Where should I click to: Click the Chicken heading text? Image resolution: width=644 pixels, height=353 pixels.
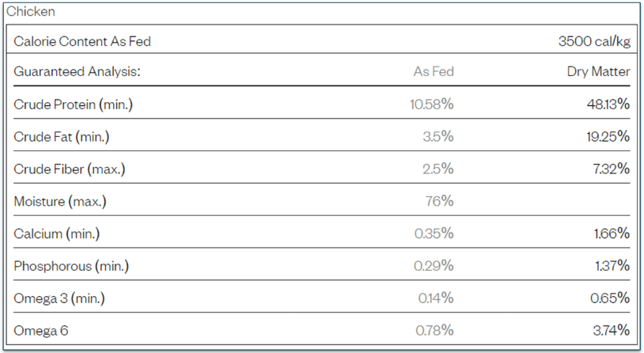coord(31,13)
